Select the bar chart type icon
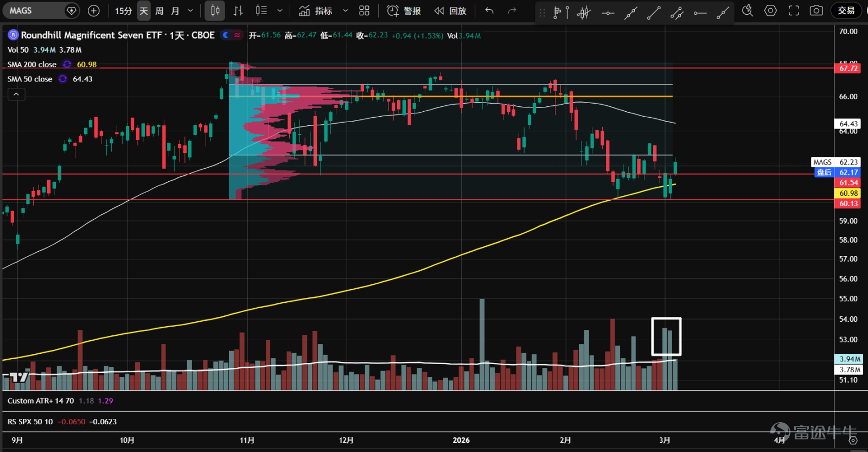The image size is (868, 452). [238, 11]
